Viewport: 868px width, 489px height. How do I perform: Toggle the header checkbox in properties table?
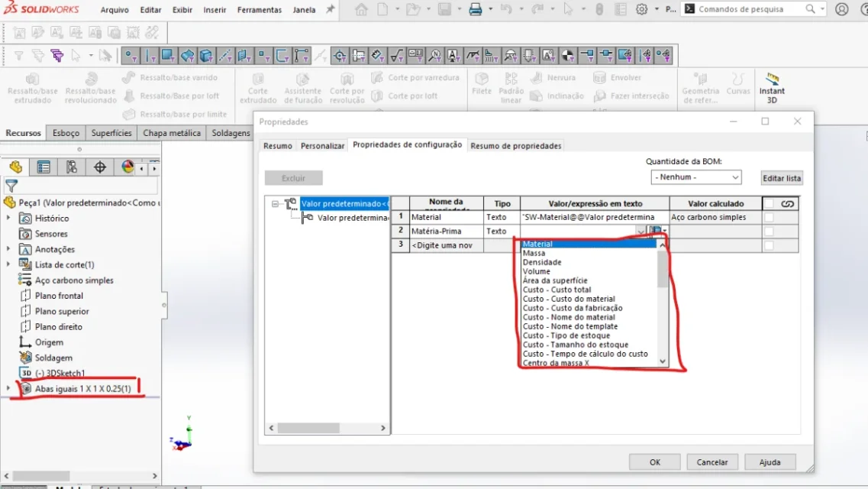click(768, 204)
